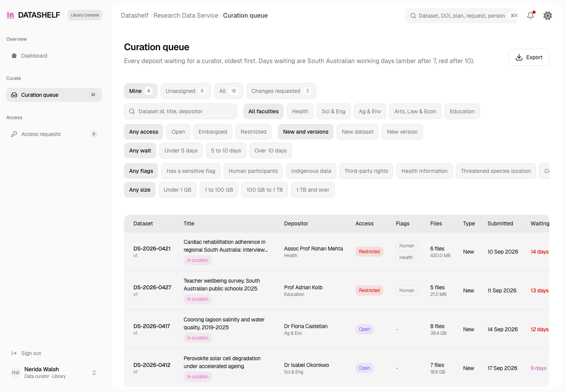This screenshot has width=565, height=392.
Task: Click the Threatened species location filter
Action: [x=496, y=171]
